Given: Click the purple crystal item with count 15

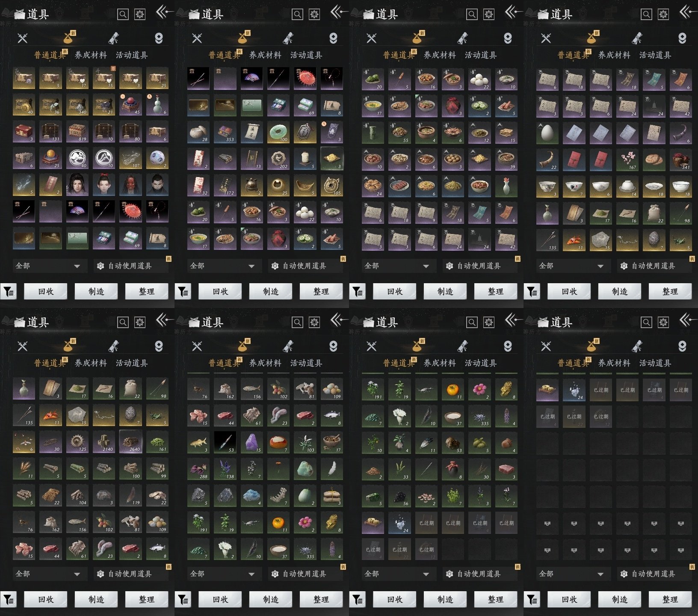Looking at the screenshot, I should [x=251, y=442].
